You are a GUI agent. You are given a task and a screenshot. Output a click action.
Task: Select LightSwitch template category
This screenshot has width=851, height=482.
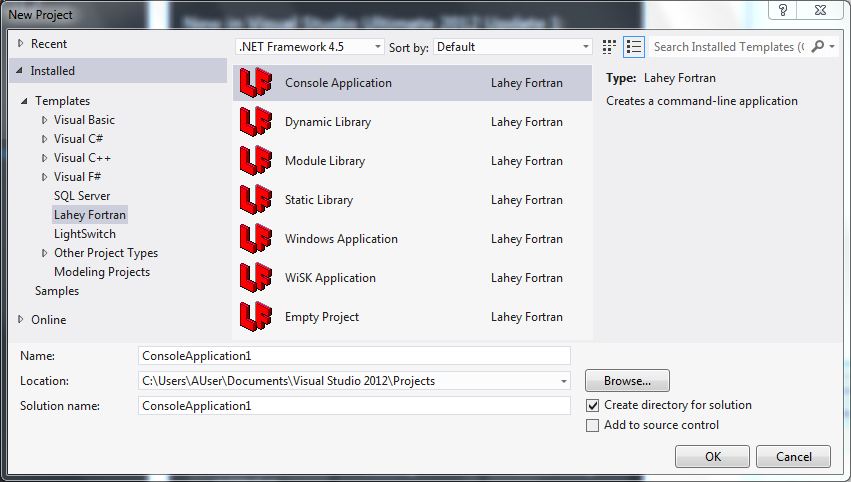pos(85,234)
